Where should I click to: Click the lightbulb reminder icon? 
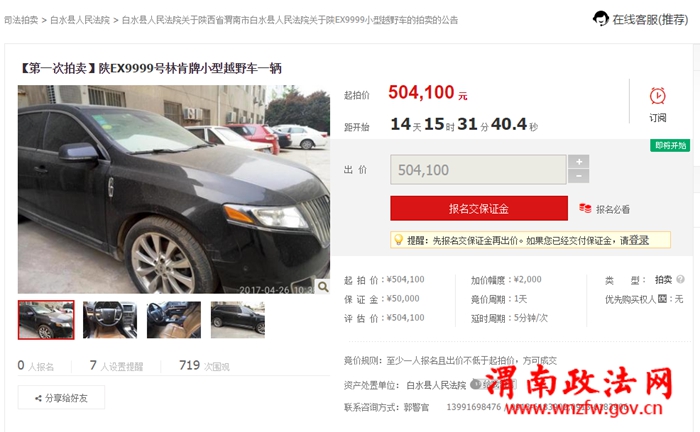398,240
